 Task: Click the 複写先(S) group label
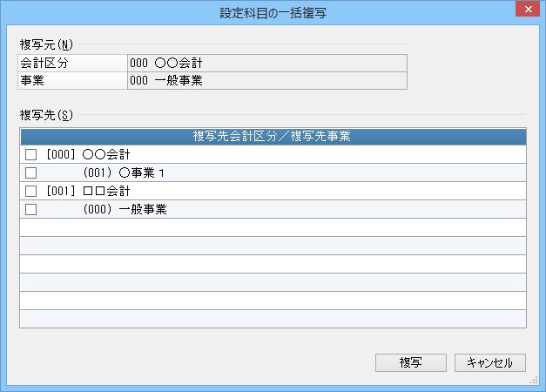[46, 115]
